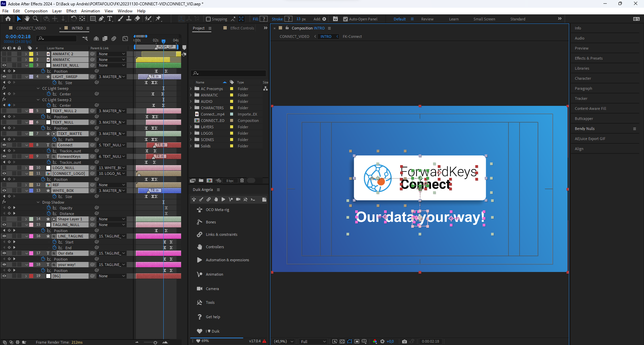Toggle CC Light Sweep effect switch
The image size is (644, 345).
coord(4,88)
